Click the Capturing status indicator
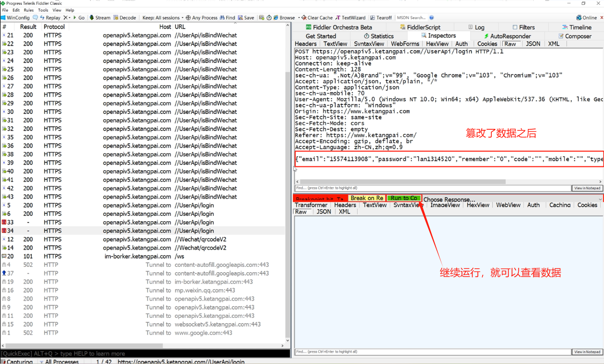604x364 pixels. [17, 362]
